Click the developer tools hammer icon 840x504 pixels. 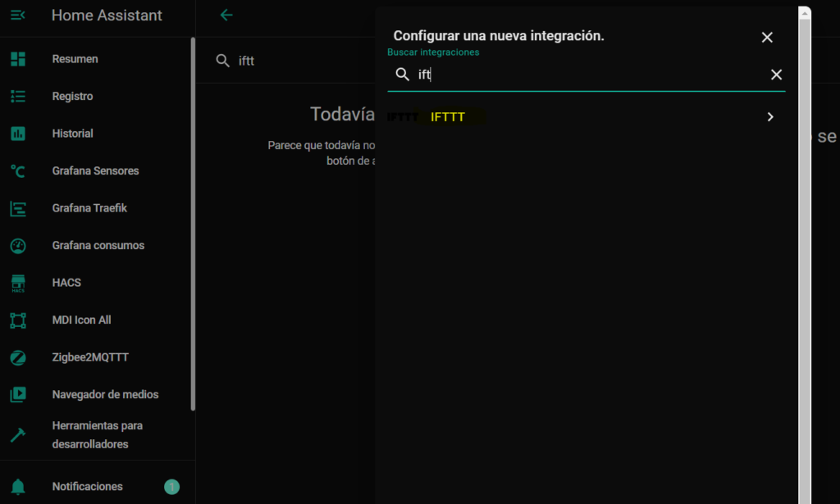(18, 435)
